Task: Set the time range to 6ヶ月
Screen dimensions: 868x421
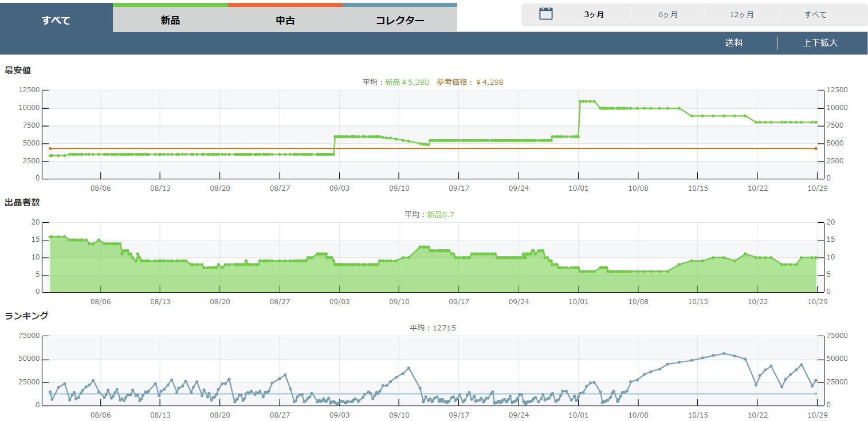Action: tap(667, 15)
